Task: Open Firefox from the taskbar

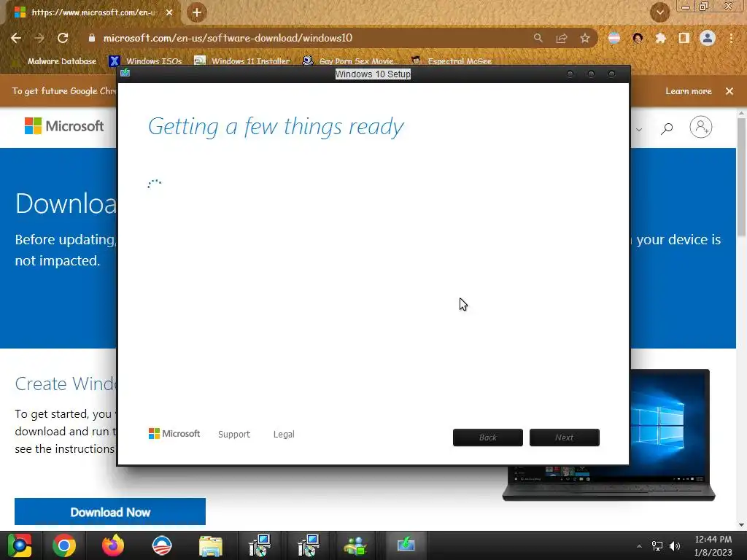Action: (x=113, y=545)
